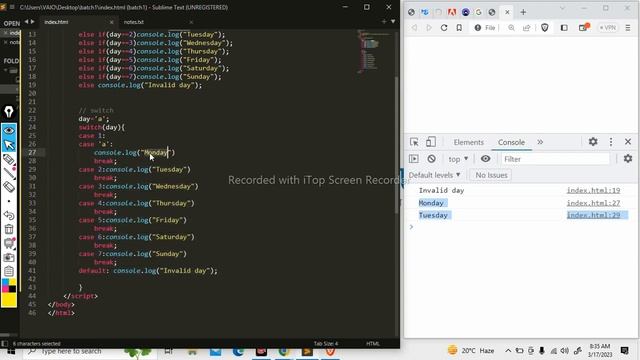640x360 pixels.
Task: Open console settings gear
Action: point(628,158)
